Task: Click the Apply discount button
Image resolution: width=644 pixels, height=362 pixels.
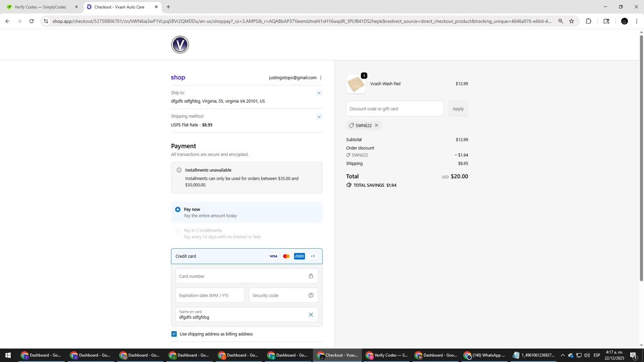Action: (x=458, y=109)
